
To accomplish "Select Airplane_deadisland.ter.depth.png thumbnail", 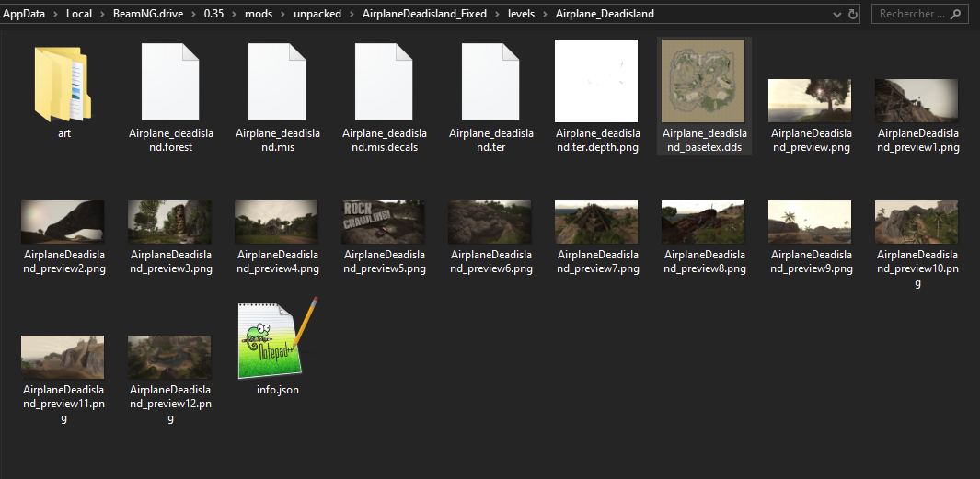I will click(596, 81).
